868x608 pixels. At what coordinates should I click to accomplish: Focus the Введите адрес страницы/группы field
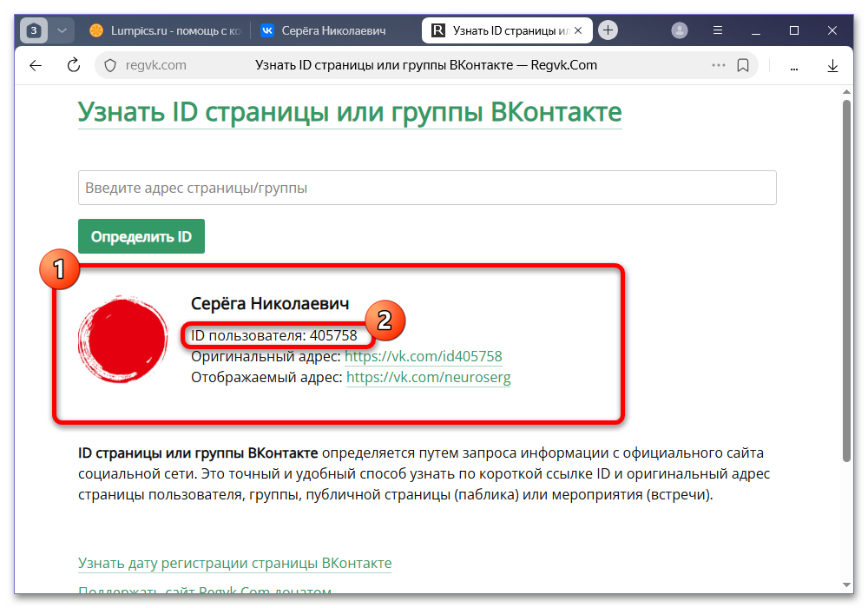[x=427, y=188]
